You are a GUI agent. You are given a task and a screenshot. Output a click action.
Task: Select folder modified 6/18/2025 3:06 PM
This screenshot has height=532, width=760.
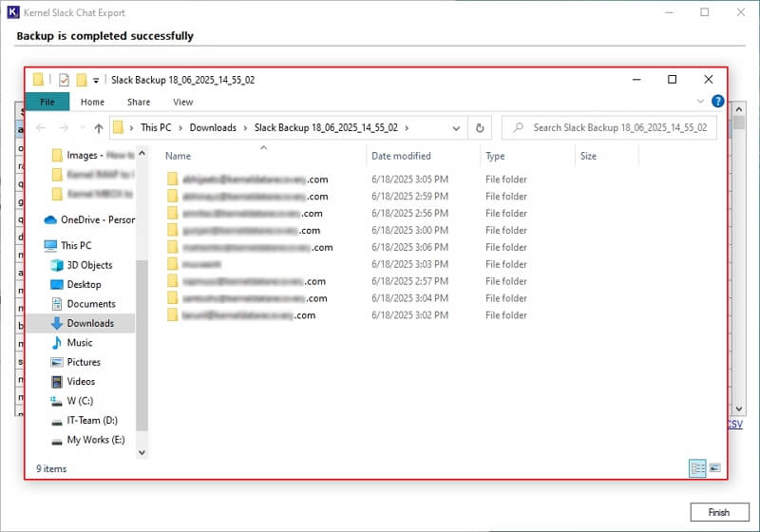tap(347, 247)
